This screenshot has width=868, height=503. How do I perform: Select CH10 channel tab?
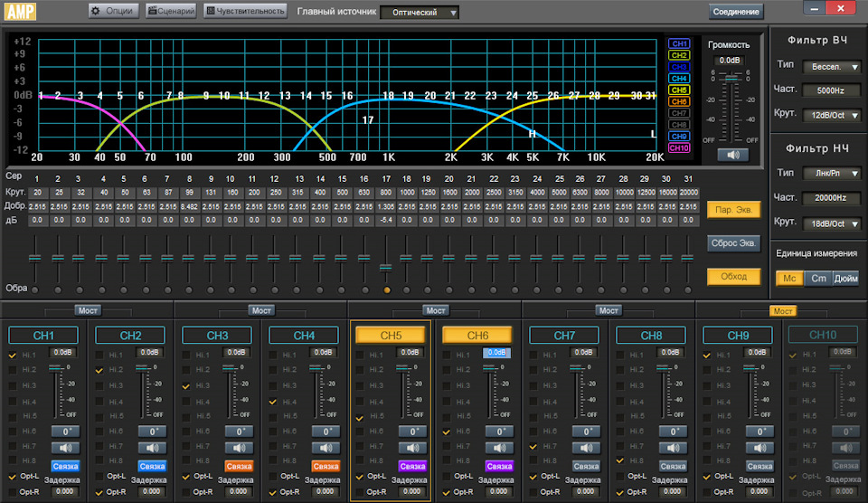coord(823,335)
